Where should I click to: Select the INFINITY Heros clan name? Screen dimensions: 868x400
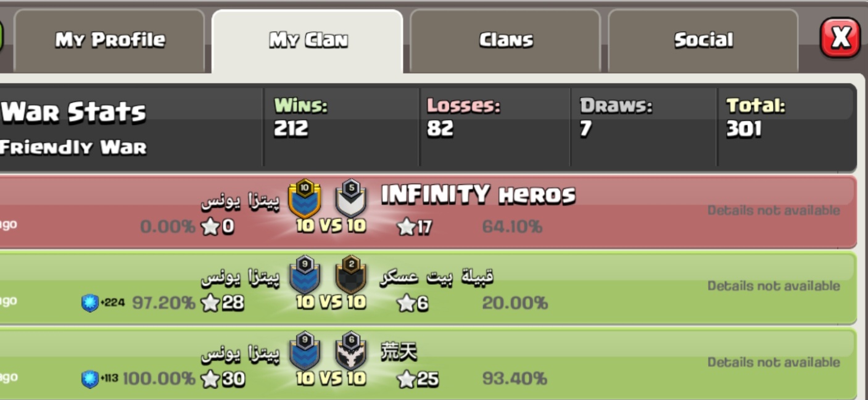(x=478, y=195)
